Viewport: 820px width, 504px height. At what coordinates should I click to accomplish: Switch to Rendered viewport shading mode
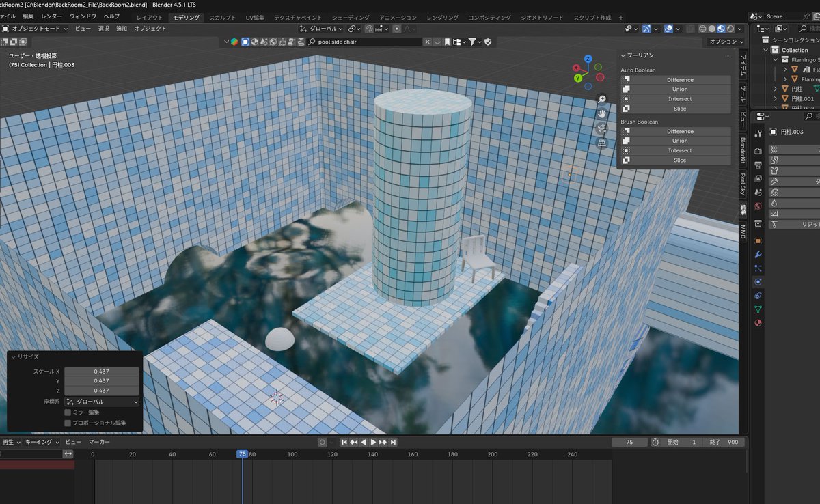pos(730,29)
